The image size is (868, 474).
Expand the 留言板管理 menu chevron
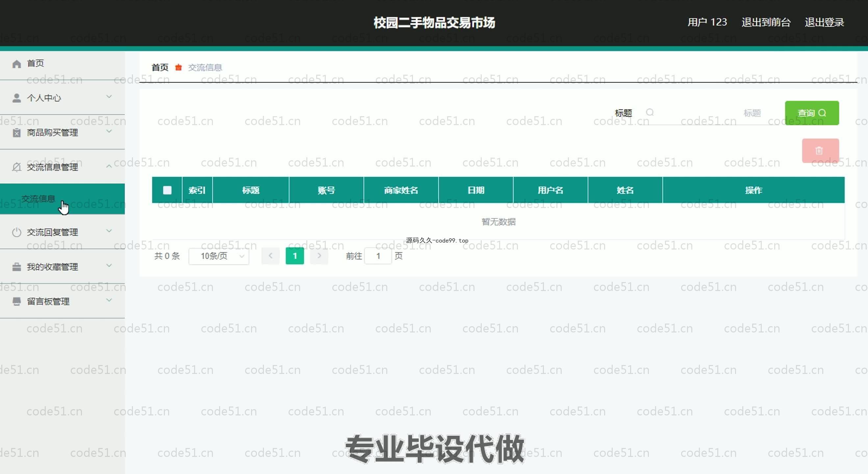109,300
